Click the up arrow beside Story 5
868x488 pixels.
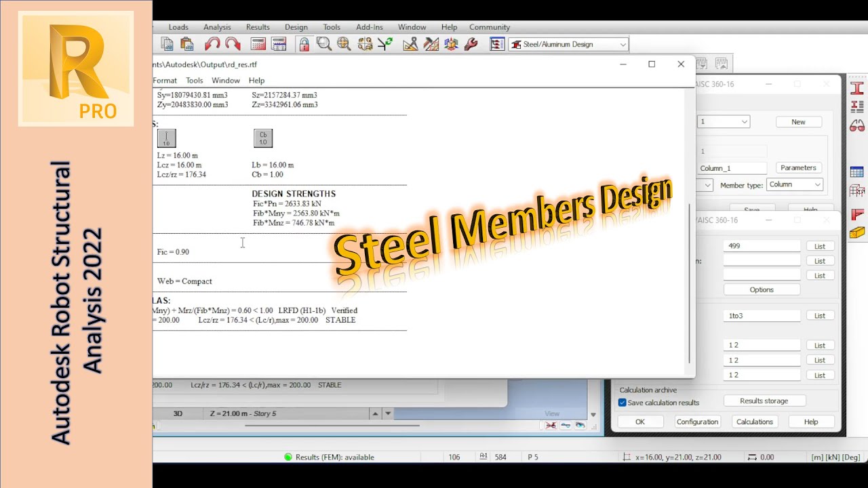374,413
